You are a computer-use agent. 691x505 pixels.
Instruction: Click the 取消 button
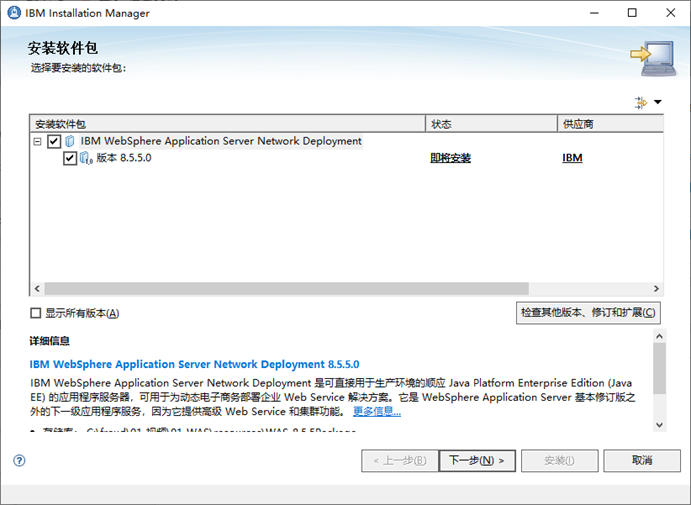tap(642, 460)
